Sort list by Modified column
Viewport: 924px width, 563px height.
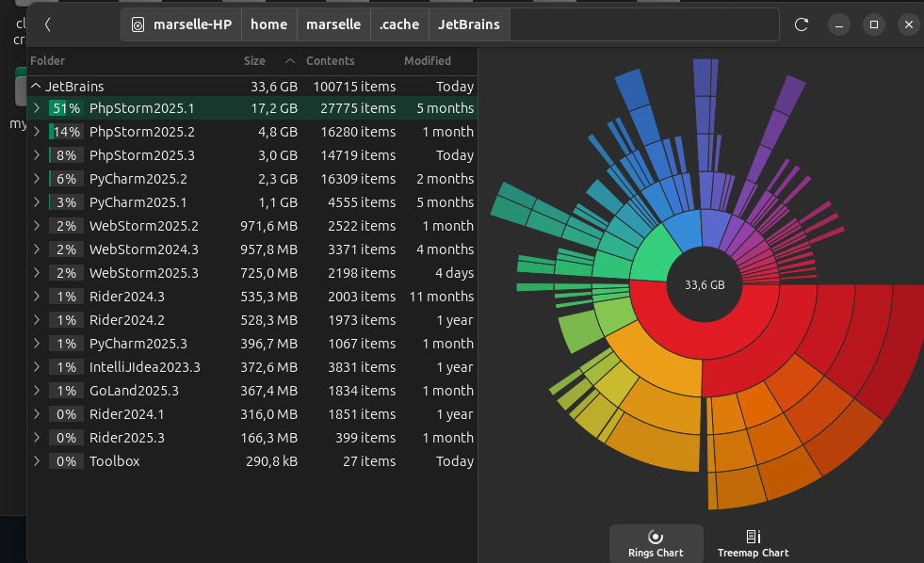tap(428, 60)
